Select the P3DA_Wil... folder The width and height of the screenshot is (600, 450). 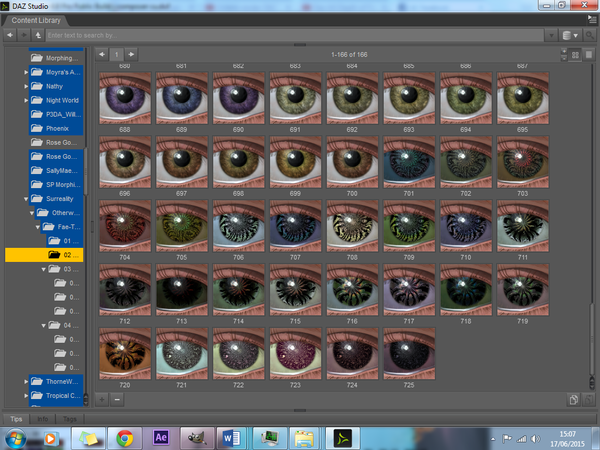tap(56, 114)
